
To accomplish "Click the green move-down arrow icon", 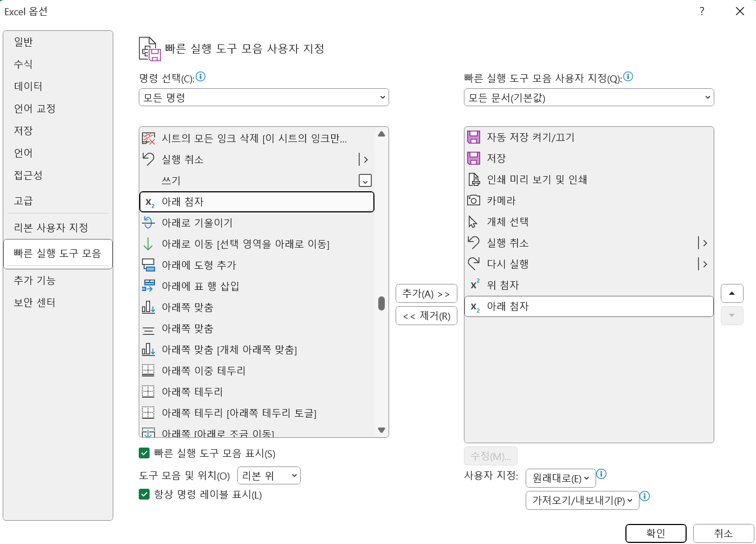I will click(148, 244).
